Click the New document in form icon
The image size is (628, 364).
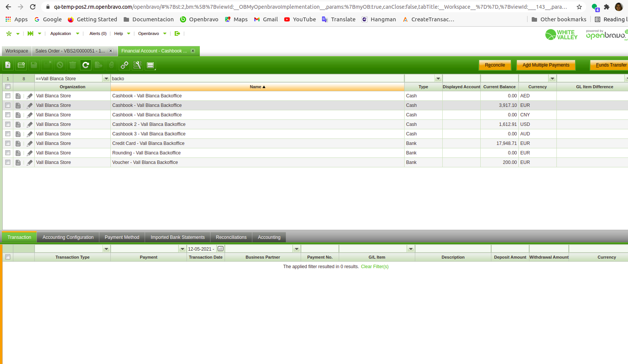pyautogui.click(x=8, y=65)
